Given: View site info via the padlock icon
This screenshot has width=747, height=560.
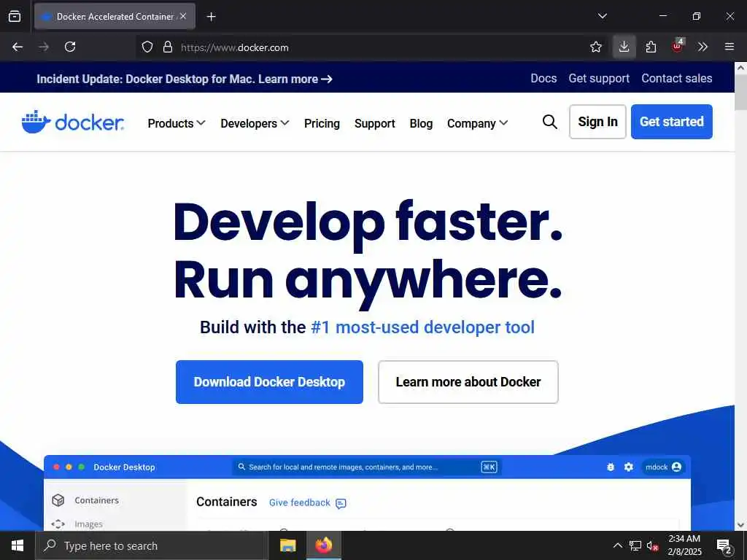Looking at the screenshot, I should 167,47.
